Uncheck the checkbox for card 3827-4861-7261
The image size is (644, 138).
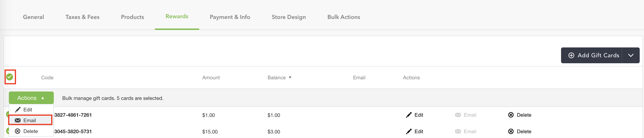pos(7,115)
